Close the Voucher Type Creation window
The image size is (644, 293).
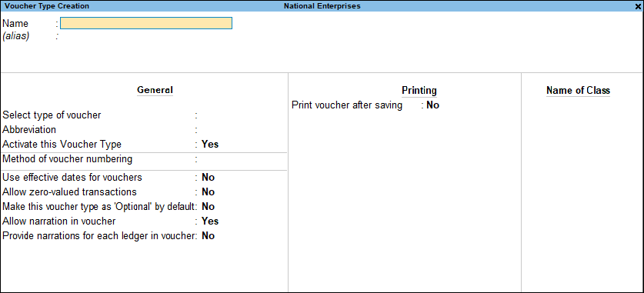(639, 6)
